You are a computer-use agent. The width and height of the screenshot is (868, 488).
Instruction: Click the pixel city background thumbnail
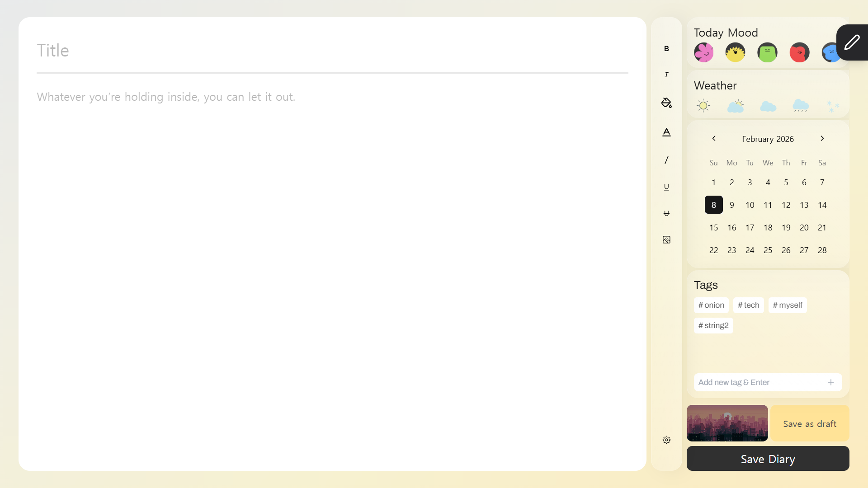[x=727, y=423]
